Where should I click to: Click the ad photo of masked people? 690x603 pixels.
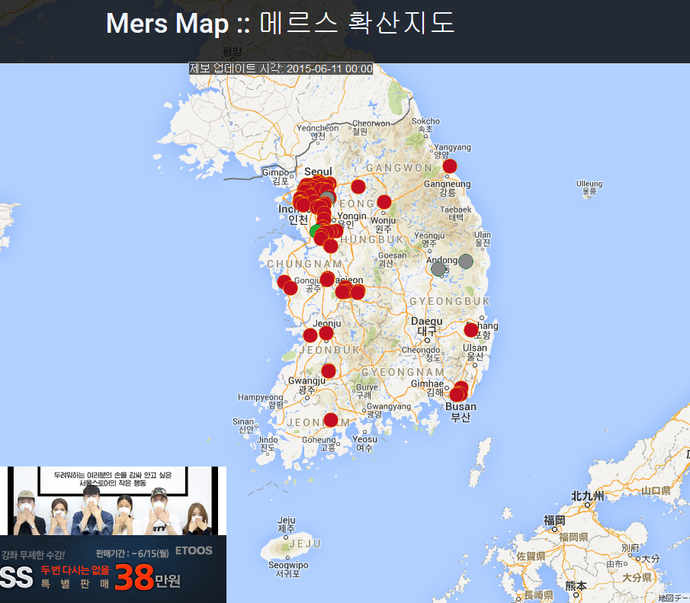pyautogui.click(x=113, y=501)
